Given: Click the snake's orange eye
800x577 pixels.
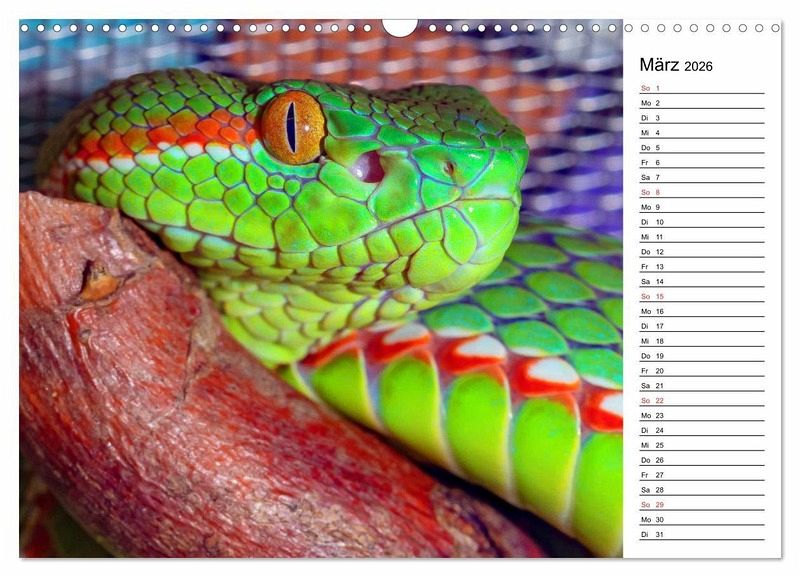Looking at the screenshot, I should 292,127.
